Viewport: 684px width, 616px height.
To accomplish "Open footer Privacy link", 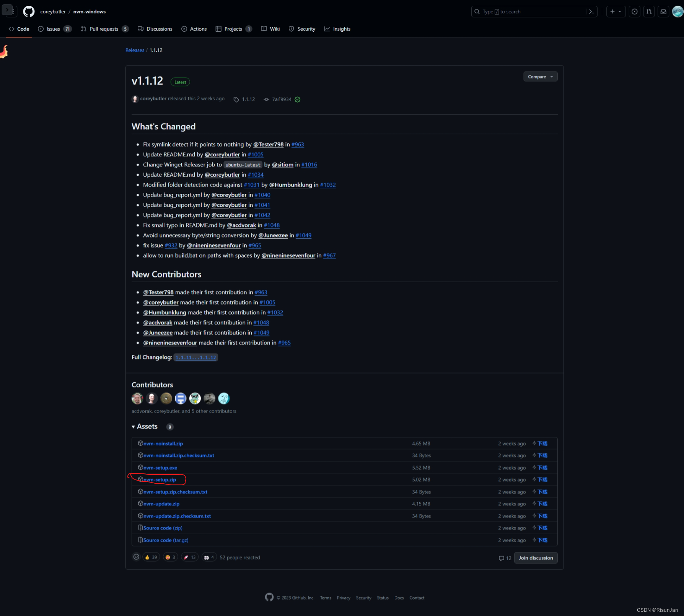I will [344, 598].
